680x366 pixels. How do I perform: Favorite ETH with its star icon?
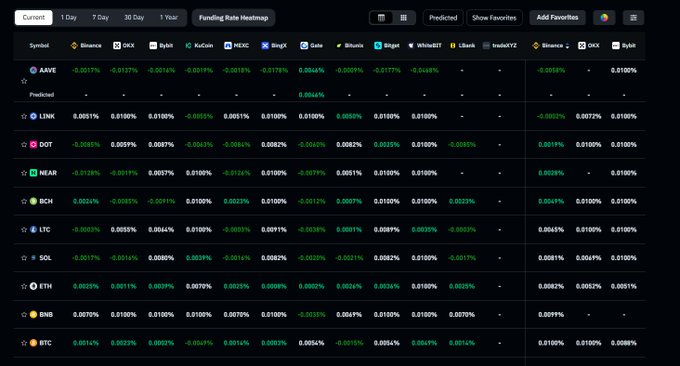click(24, 286)
